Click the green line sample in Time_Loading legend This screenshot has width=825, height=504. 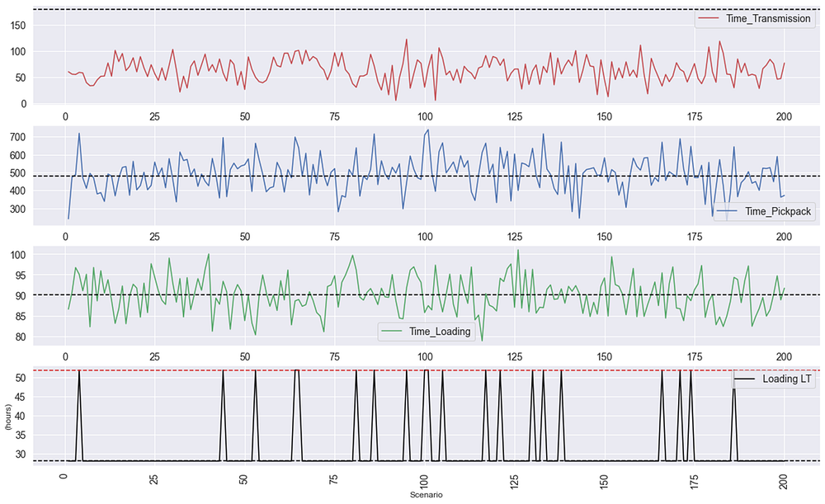(391, 332)
